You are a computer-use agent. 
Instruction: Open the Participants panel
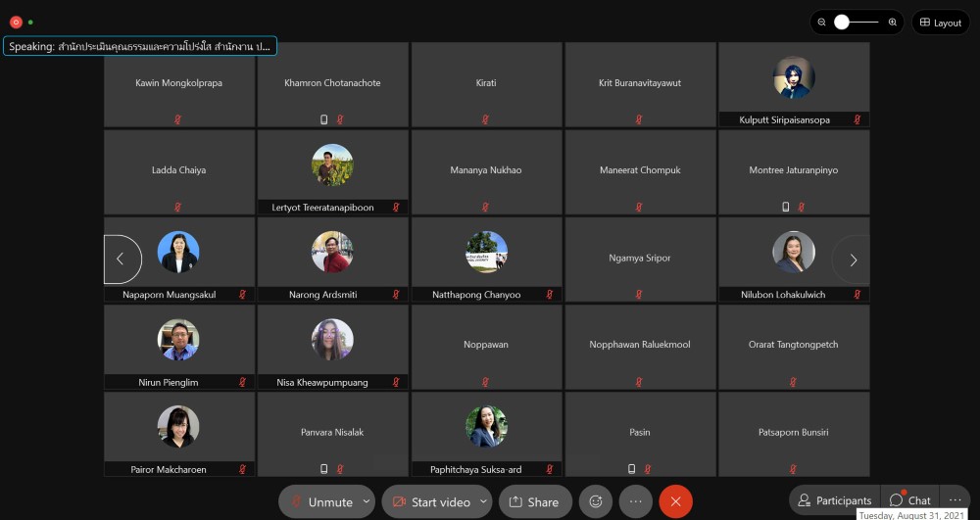(x=834, y=500)
